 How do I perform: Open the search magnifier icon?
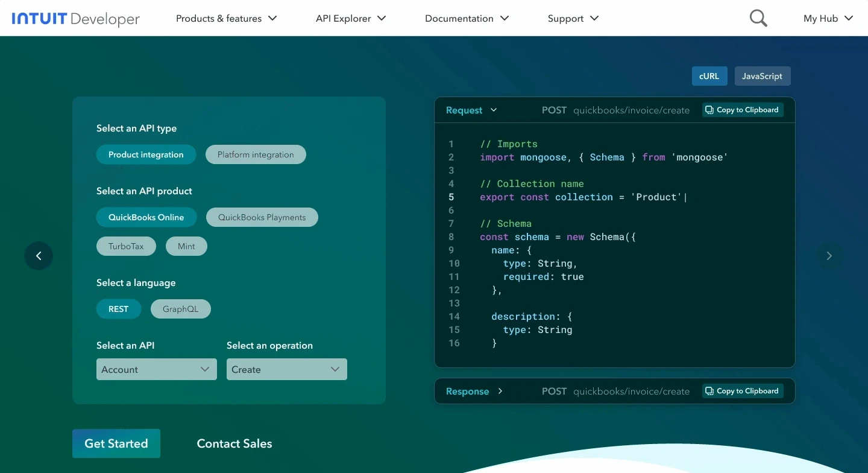[758, 18]
